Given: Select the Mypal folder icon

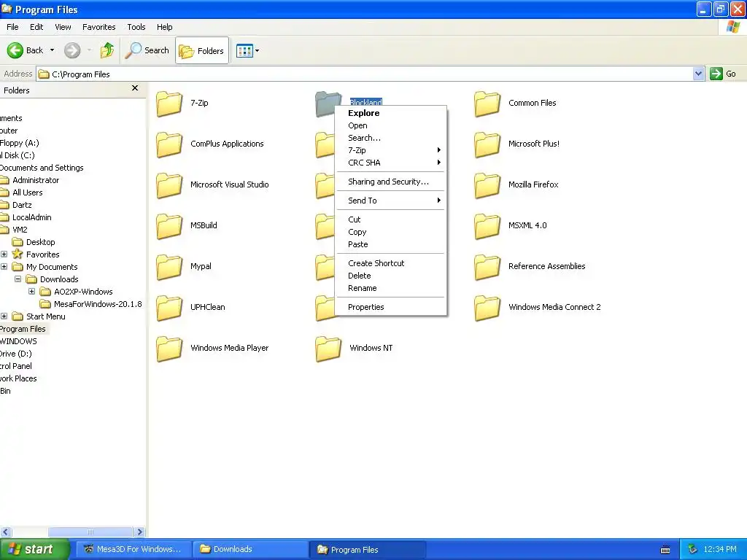Looking at the screenshot, I should click(x=169, y=267).
